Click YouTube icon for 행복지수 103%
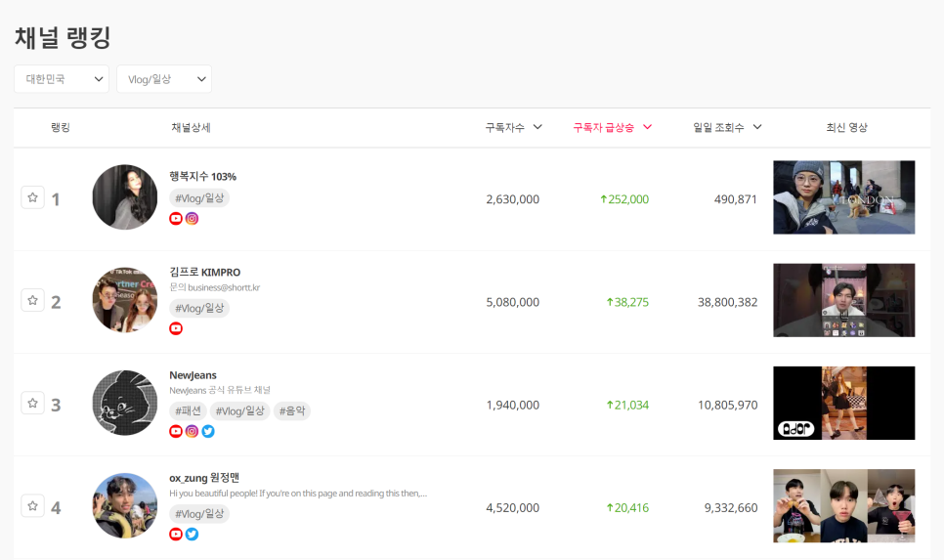This screenshot has width=944, height=560. click(x=176, y=219)
